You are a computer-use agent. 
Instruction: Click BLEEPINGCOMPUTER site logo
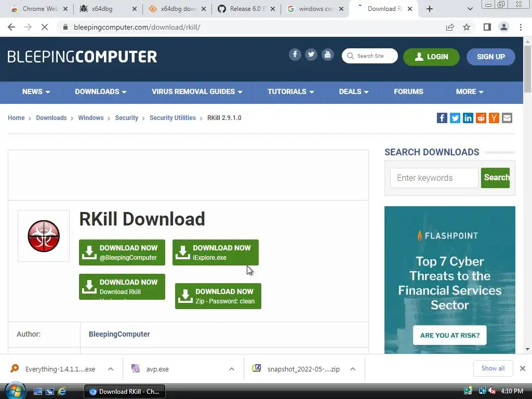[x=82, y=57]
